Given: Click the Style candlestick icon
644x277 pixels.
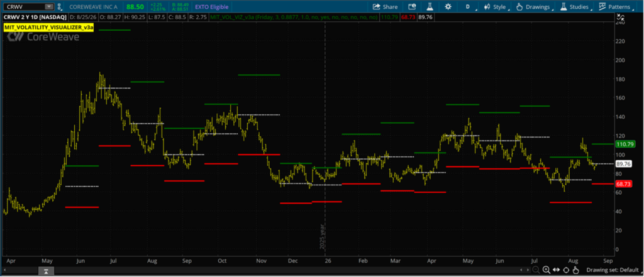Looking at the screenshot, I should 487,6.
